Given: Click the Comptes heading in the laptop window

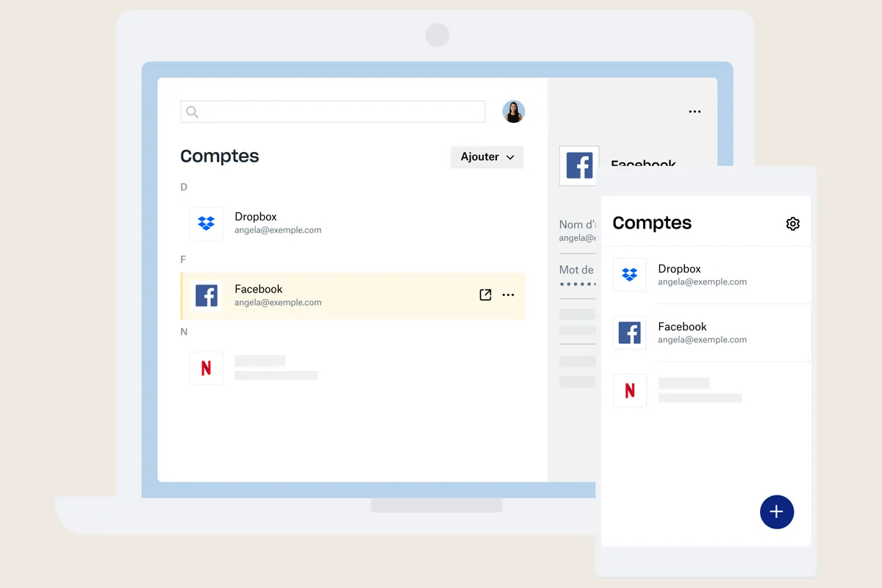Looking at the screenshot, I should [220, 156].
